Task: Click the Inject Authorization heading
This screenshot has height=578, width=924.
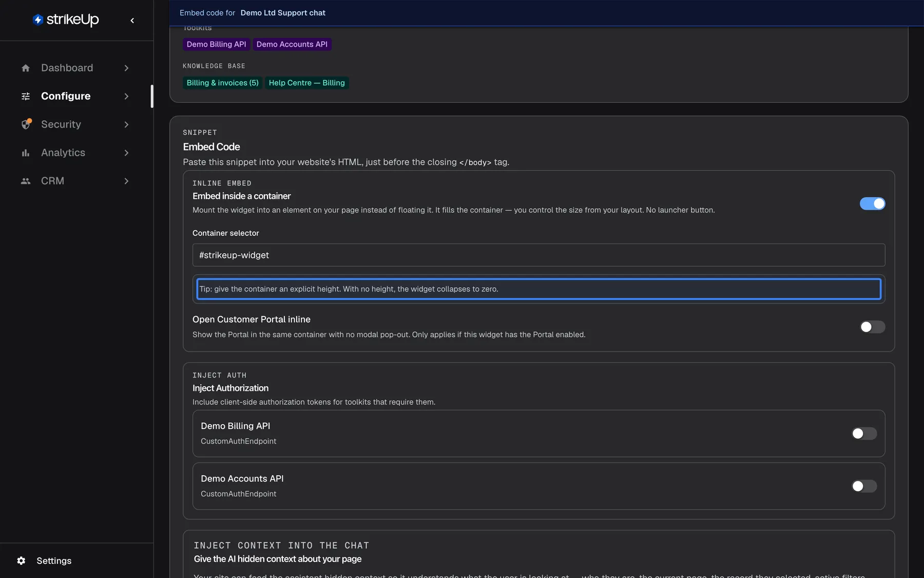Action: (x=230, y=388)
